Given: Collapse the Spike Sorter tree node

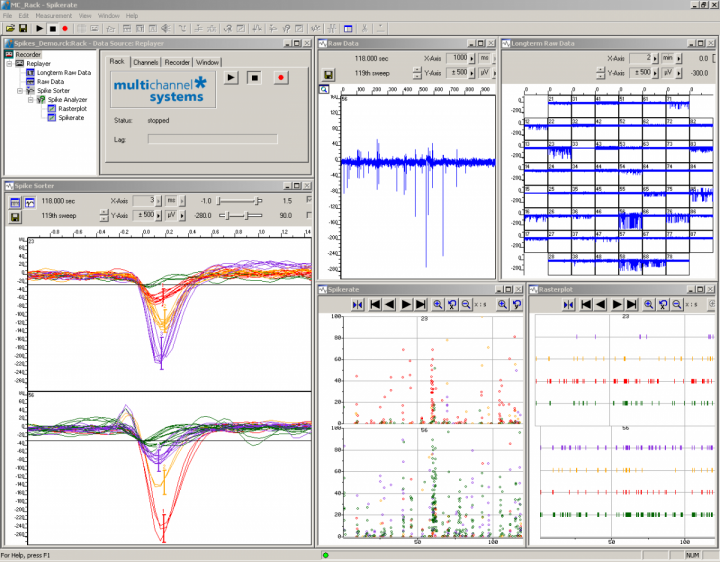Looking at the screenshot, I should (20, 90).
